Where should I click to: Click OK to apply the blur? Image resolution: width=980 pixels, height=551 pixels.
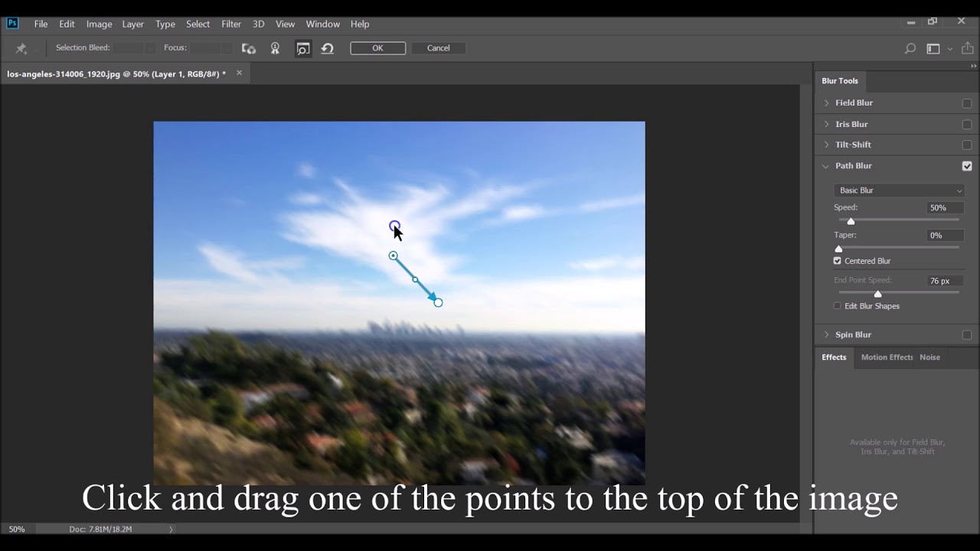(377, 48)
